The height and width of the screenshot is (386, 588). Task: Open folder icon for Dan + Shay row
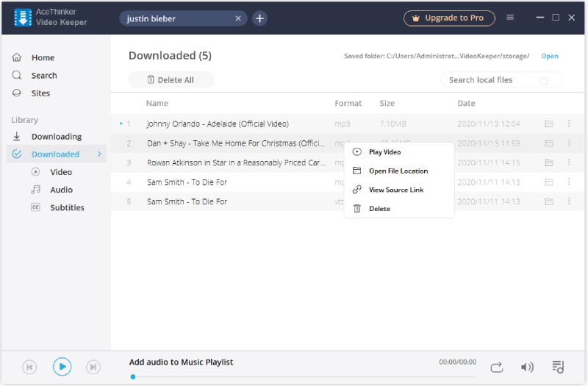(x=548, y=143)
